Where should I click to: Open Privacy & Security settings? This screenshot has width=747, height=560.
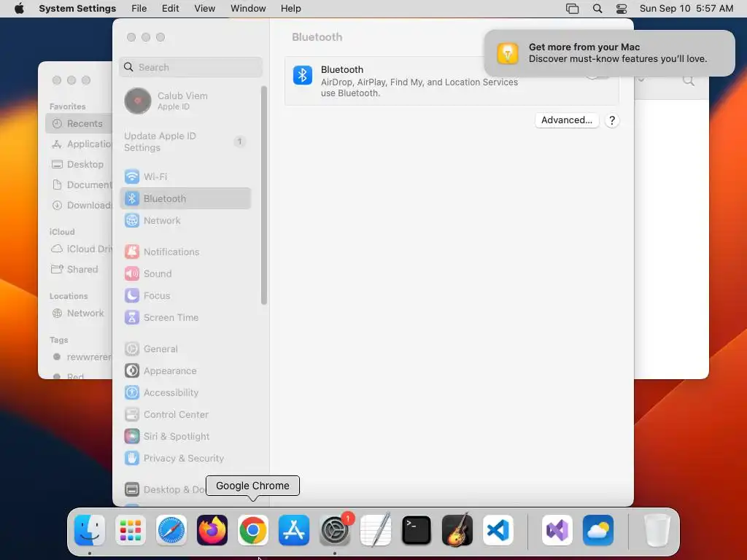(185, 458)
